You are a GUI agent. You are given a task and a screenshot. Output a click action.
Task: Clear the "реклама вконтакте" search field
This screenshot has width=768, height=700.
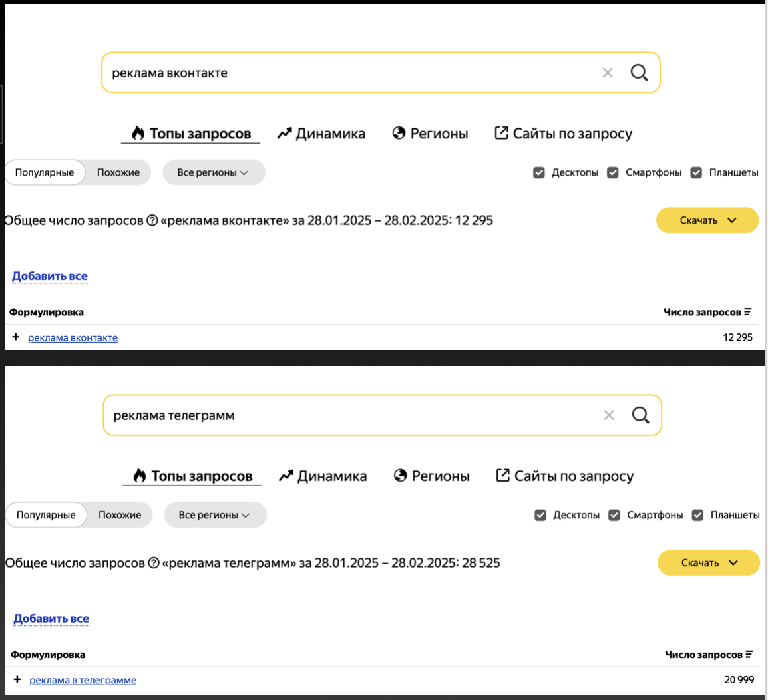[608, 73]
